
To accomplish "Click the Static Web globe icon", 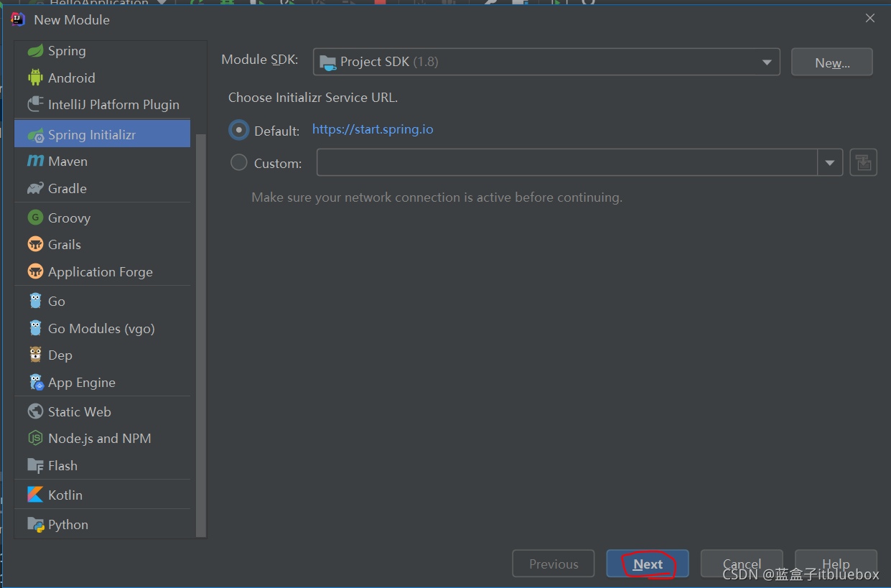I will point(35,411).
